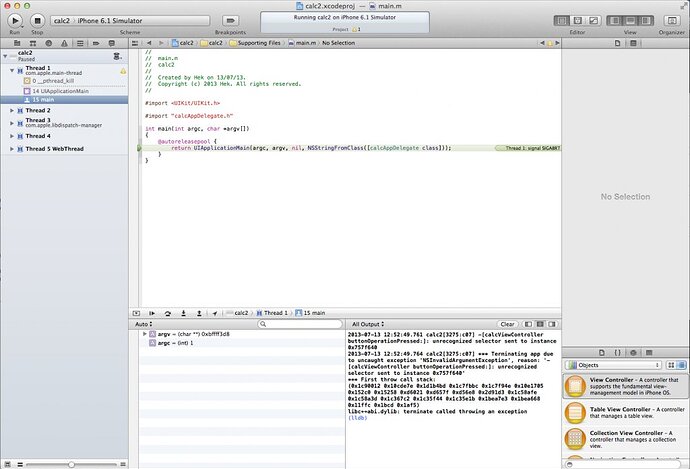This screenshot has height=469, width=690.
Task: Select main.m in the jump bar
Action: (302, 43)
